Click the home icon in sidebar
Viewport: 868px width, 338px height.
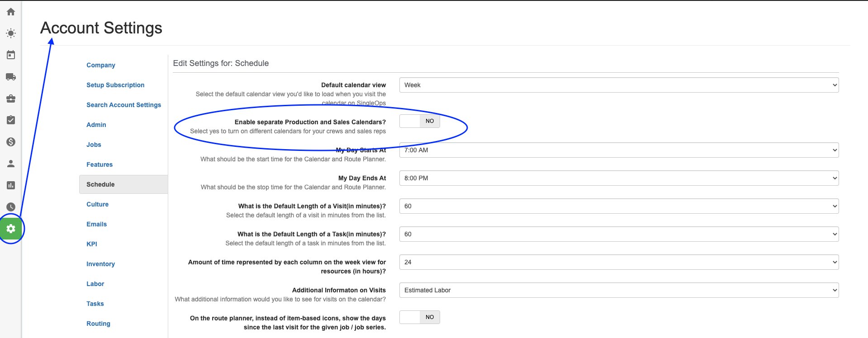click(11, 12)
